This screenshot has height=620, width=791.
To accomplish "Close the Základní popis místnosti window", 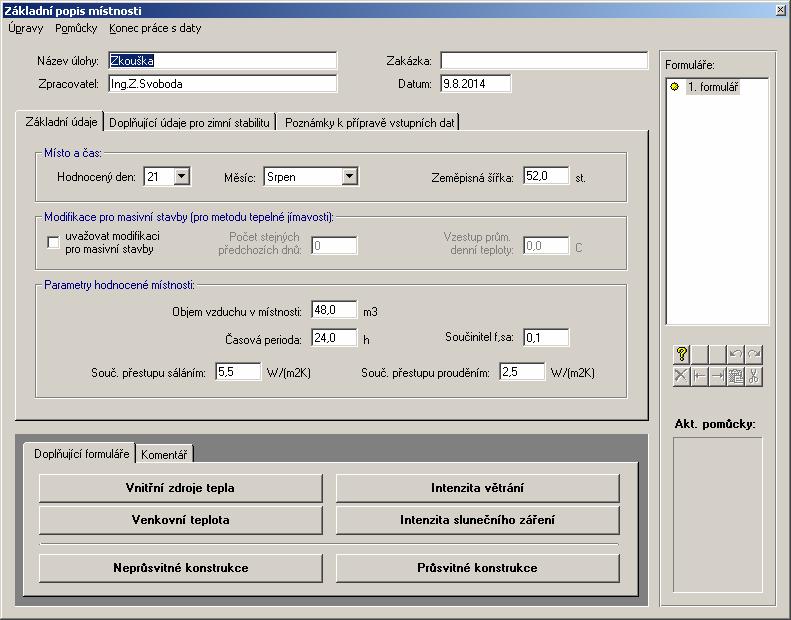I will [781, 10].
